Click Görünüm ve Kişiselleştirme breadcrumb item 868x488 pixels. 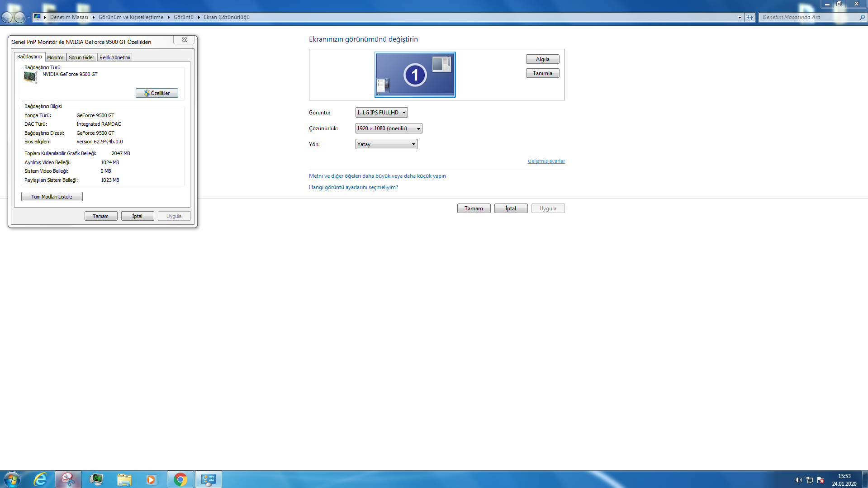coord(131,17)
